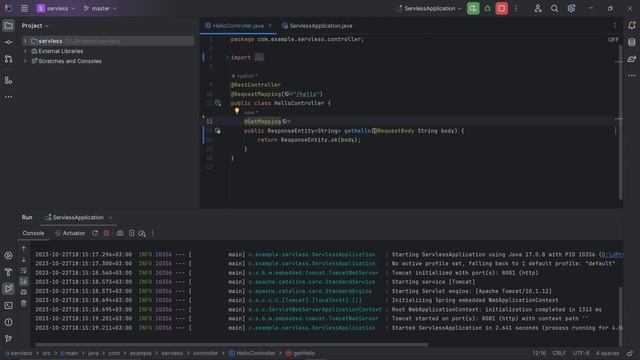Viewport: 640px width, 360px height.
Task: Open the master branch dropdown
Action: 100,9
